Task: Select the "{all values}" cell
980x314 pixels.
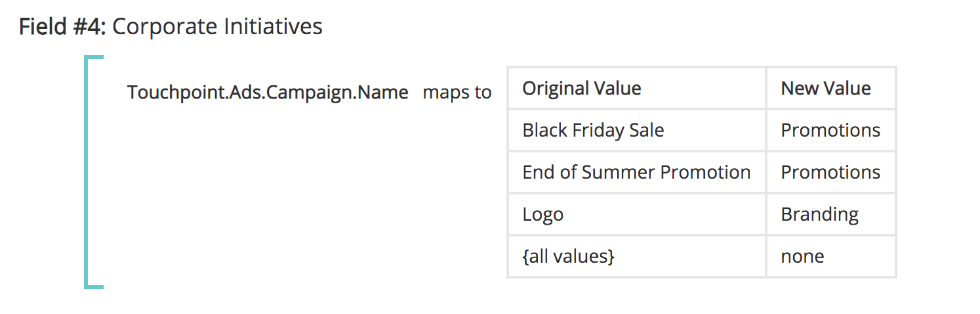Action: pos(568,256)
